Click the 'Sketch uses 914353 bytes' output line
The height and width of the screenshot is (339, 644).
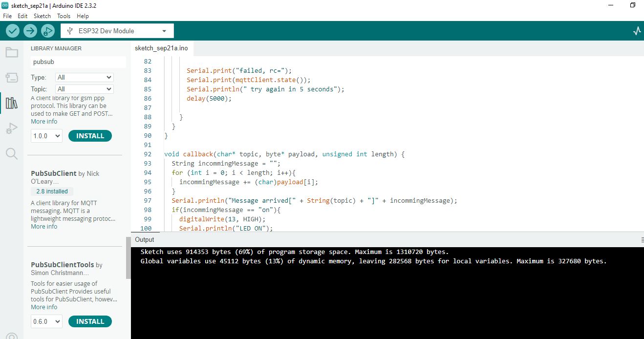click(295, 252)
